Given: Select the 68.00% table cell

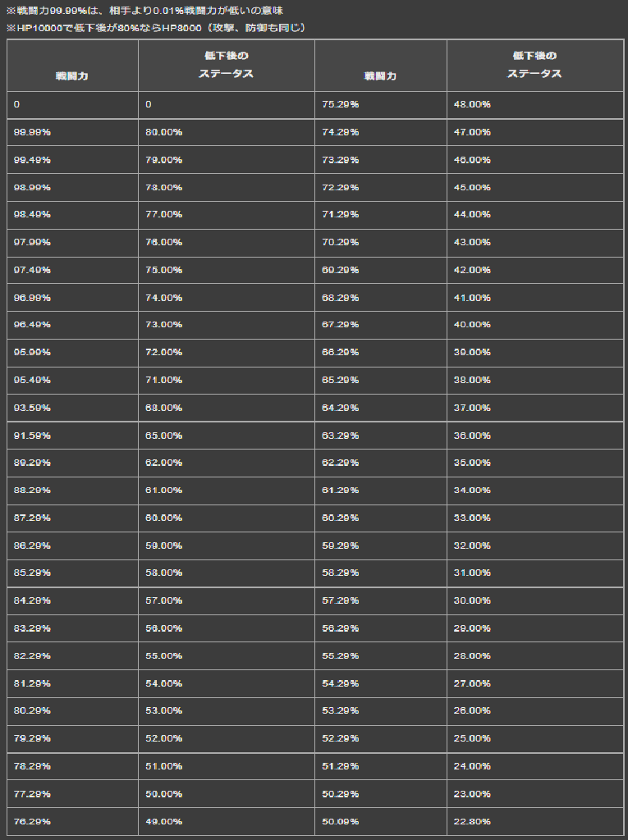Looking at the screenshot, I should pos(163,408).
